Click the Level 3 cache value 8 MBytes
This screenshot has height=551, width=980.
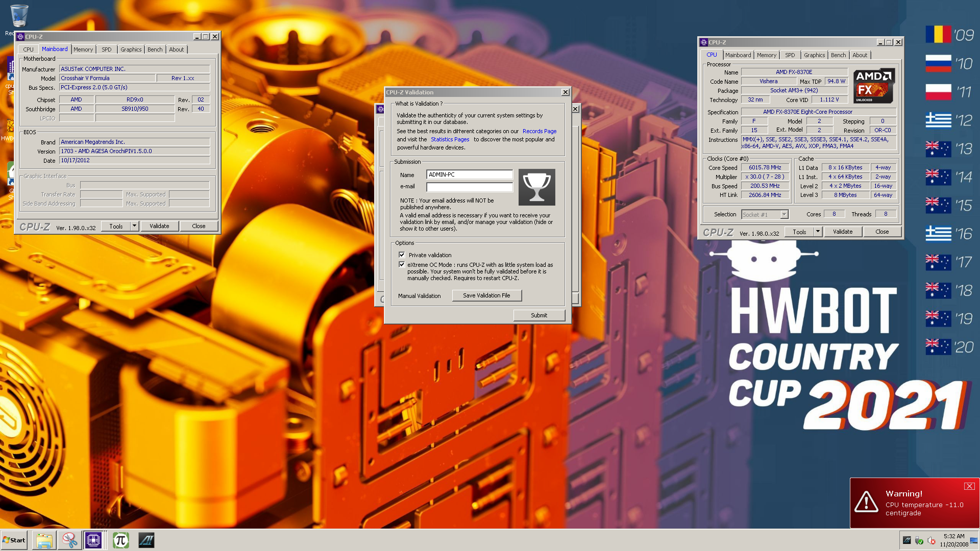pos(845,195)
